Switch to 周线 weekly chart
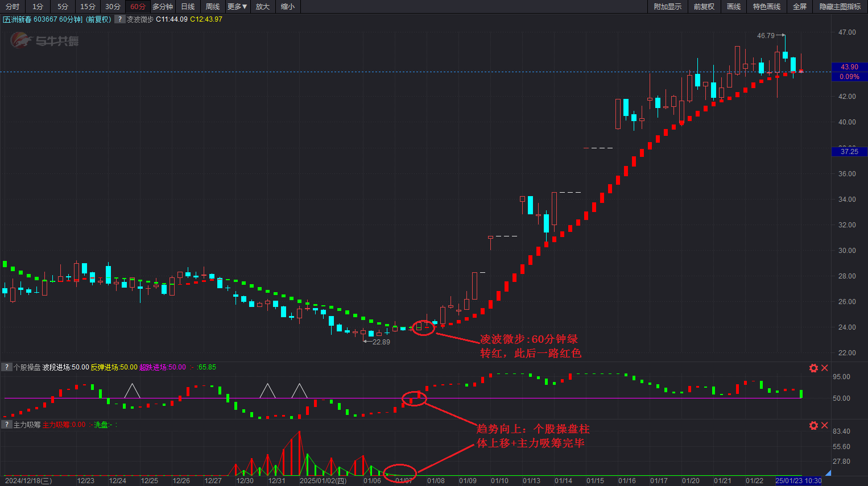The width and height of the screenshot is (868, 486). click(x=213, y=6)
